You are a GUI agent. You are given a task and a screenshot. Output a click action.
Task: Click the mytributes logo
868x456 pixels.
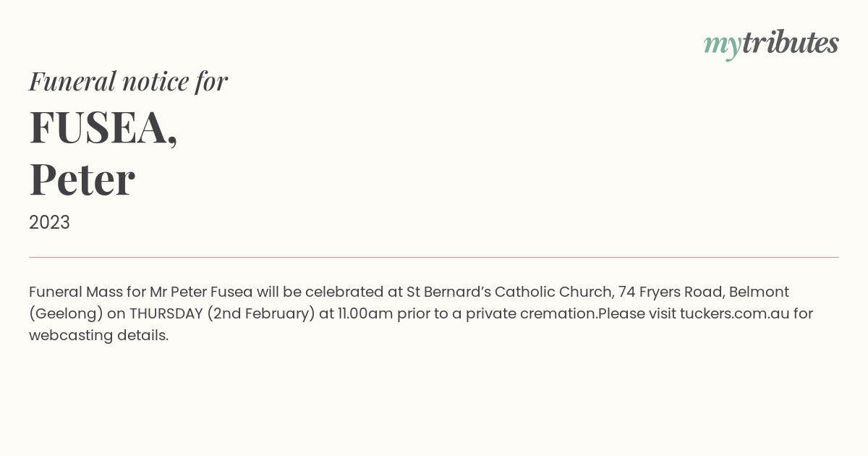pos(771,43)
